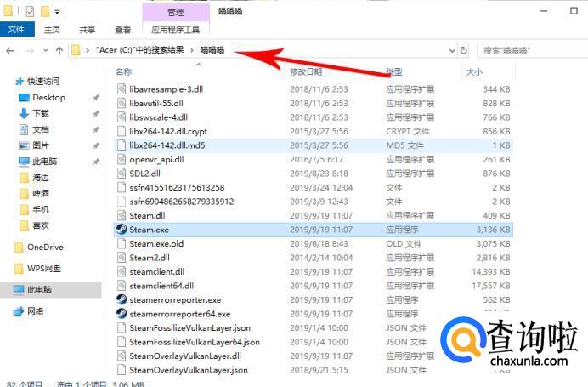
Task: Click the SteamOverlayVulkanLayer.dll file icon
Action: [122, 356]
